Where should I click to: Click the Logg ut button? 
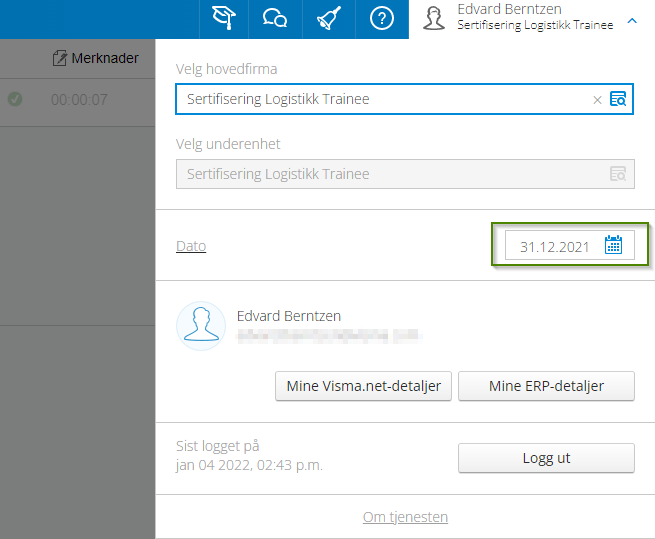(546, 458)
